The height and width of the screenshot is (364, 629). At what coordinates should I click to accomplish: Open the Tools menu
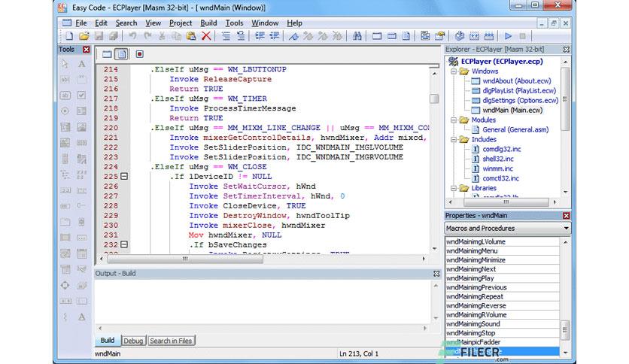click(x=234, y=23)
